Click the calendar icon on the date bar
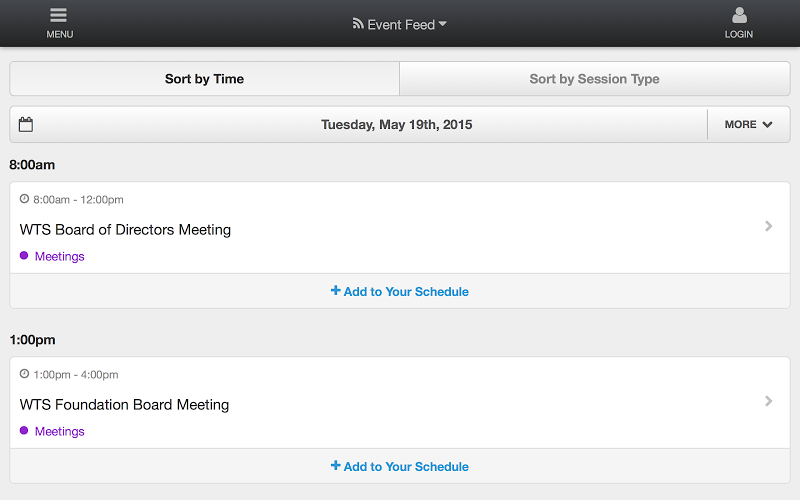The image size is (800, 500). (26, 125)
